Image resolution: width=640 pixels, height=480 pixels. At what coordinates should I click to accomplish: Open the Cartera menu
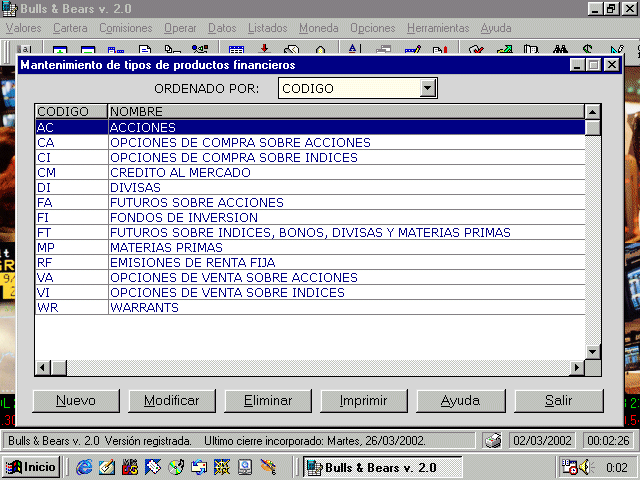point(70,28)
